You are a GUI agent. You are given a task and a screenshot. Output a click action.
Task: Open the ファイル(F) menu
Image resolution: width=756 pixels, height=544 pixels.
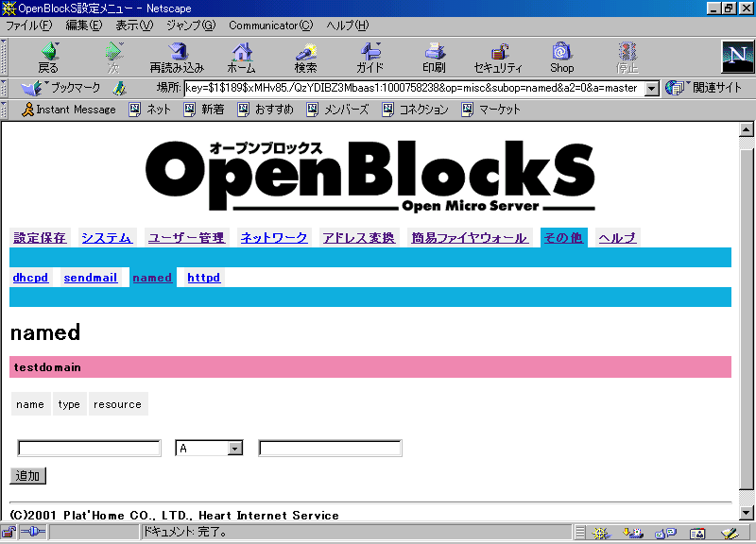[x=29, y=25]
